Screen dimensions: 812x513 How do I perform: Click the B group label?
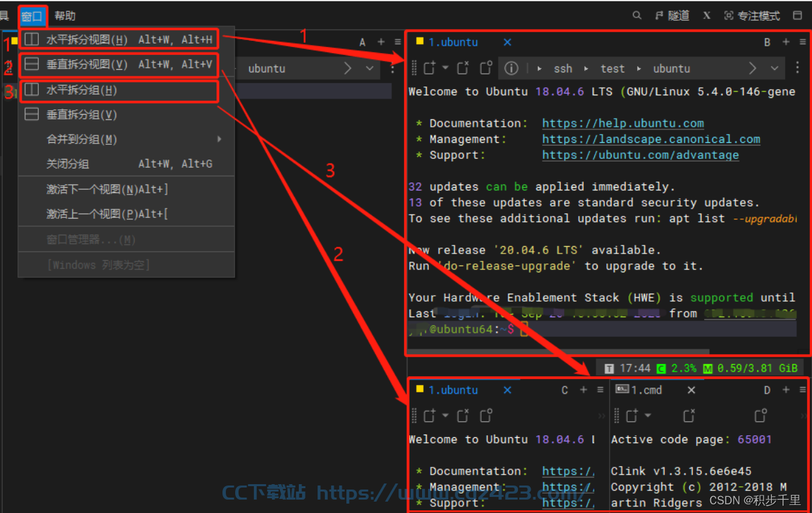click(767, 42)
